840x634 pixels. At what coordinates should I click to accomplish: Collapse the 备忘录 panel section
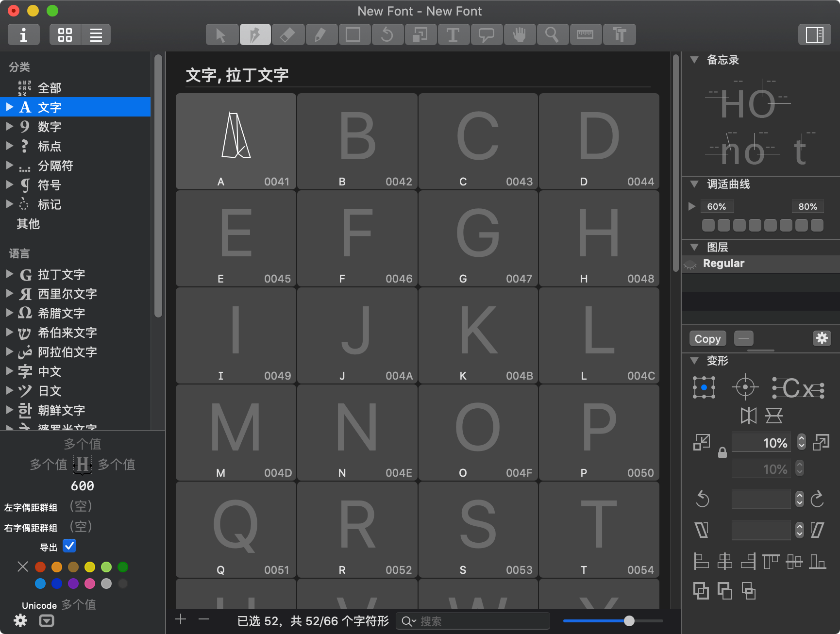(694, 60)
